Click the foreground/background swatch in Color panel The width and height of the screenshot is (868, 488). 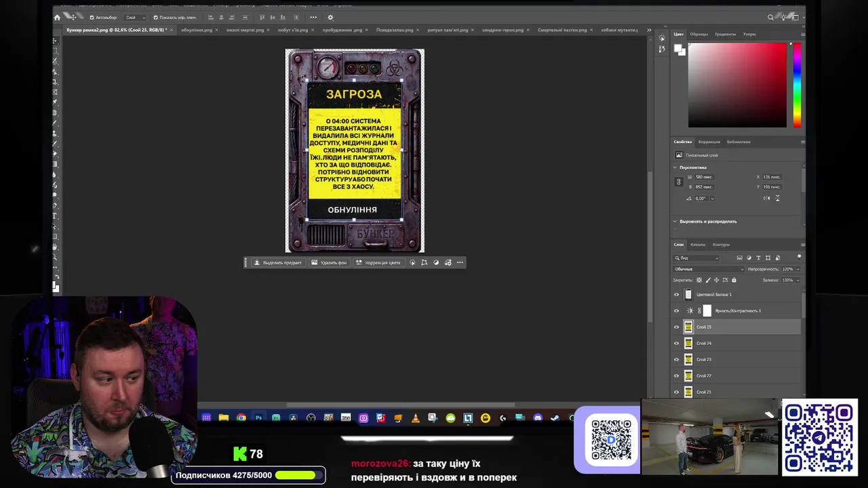point(679,49)
